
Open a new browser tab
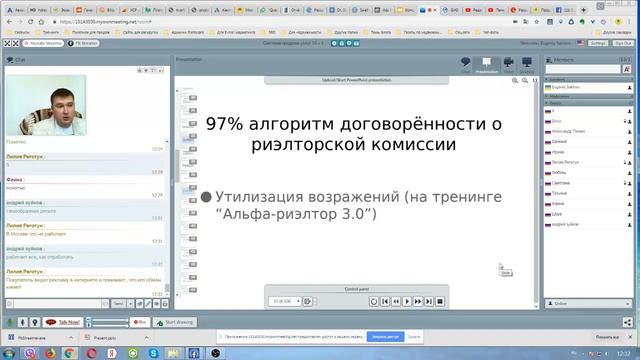point(584,10)
